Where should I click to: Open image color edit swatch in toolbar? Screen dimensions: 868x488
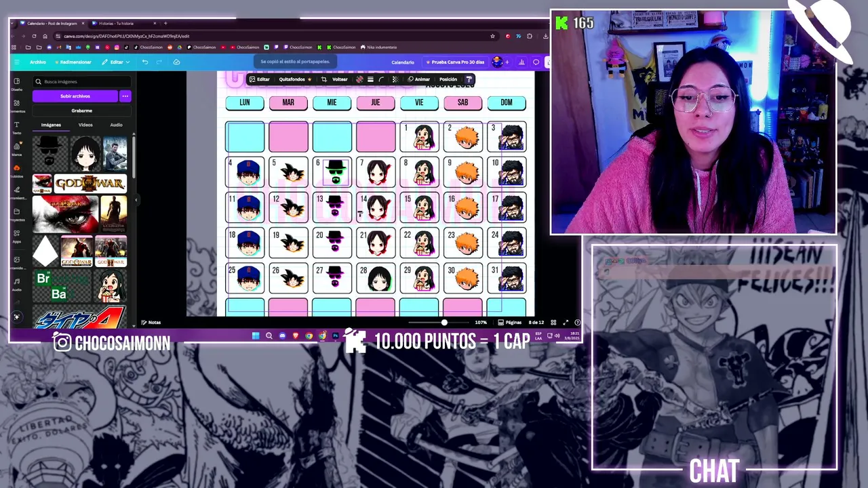(359, 79)
